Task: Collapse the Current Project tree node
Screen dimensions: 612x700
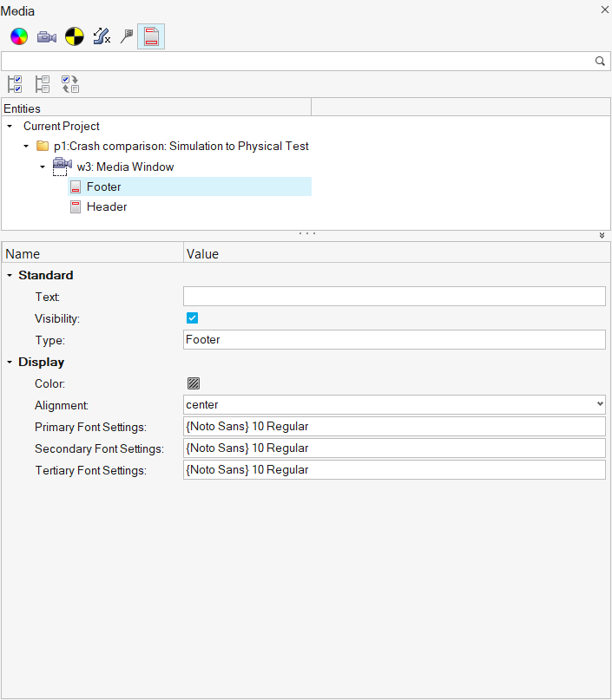Action: 10,127
